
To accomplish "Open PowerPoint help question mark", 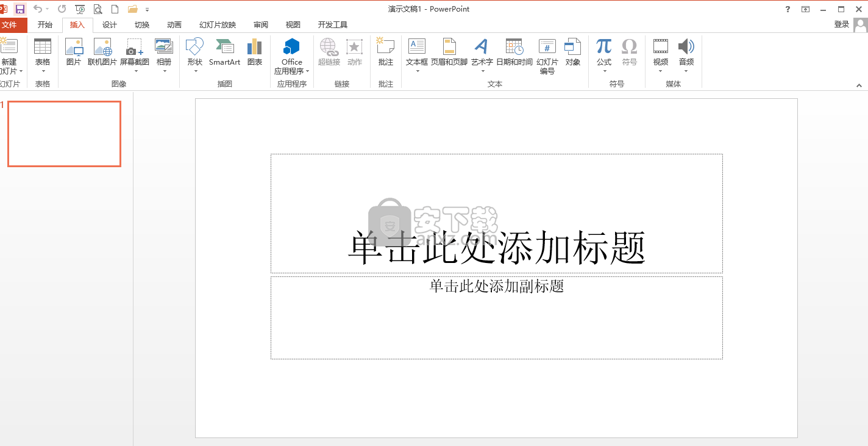I will (x=788, y=9).
